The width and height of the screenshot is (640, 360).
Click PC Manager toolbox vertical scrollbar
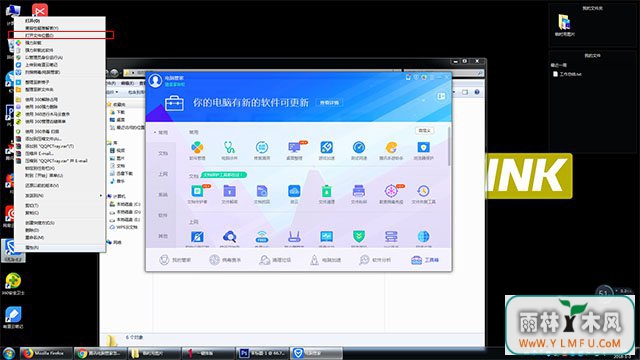pyautogui.click(x=449, y=146)
